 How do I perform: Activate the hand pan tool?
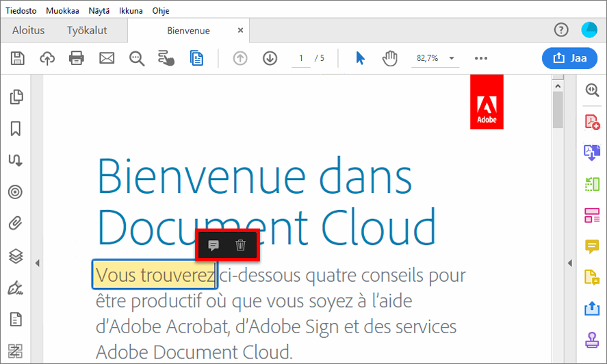click(390, 58)
